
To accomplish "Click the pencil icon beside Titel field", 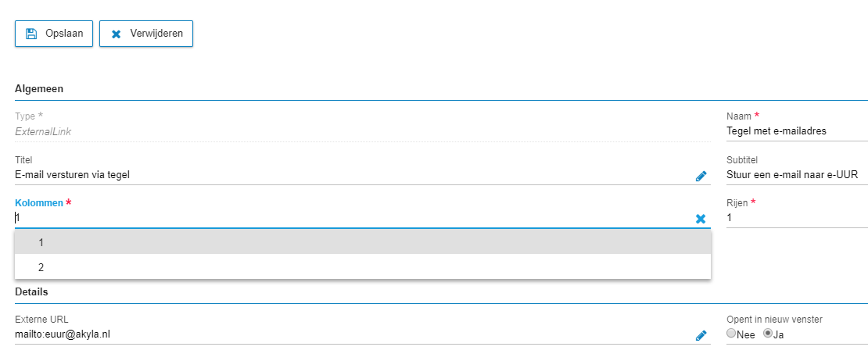I will (701, 177).
